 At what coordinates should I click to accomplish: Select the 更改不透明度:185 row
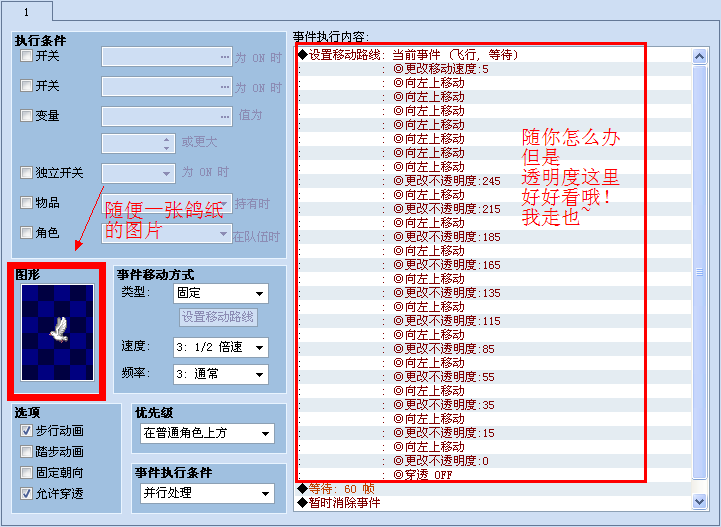pos(494,237)
